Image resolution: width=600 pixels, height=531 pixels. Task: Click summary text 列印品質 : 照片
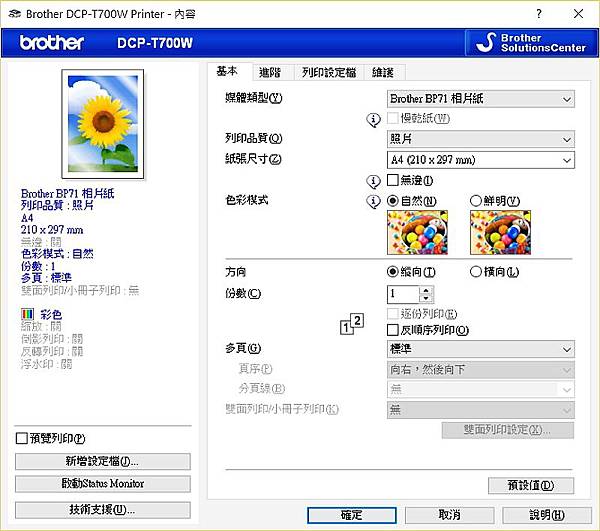[57, 205]
